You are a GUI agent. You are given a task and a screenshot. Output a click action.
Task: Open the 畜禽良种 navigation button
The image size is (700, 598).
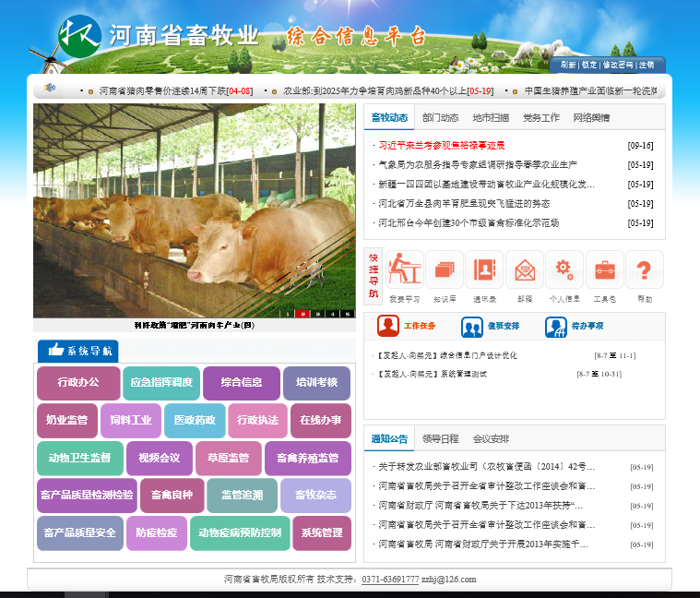click(x=172, y=496)
